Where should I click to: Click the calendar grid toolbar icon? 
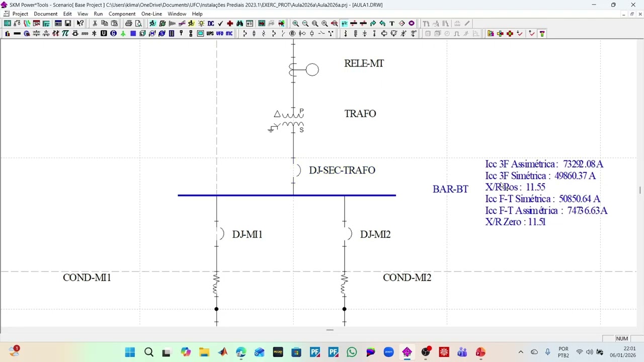(x=58, y=23)
